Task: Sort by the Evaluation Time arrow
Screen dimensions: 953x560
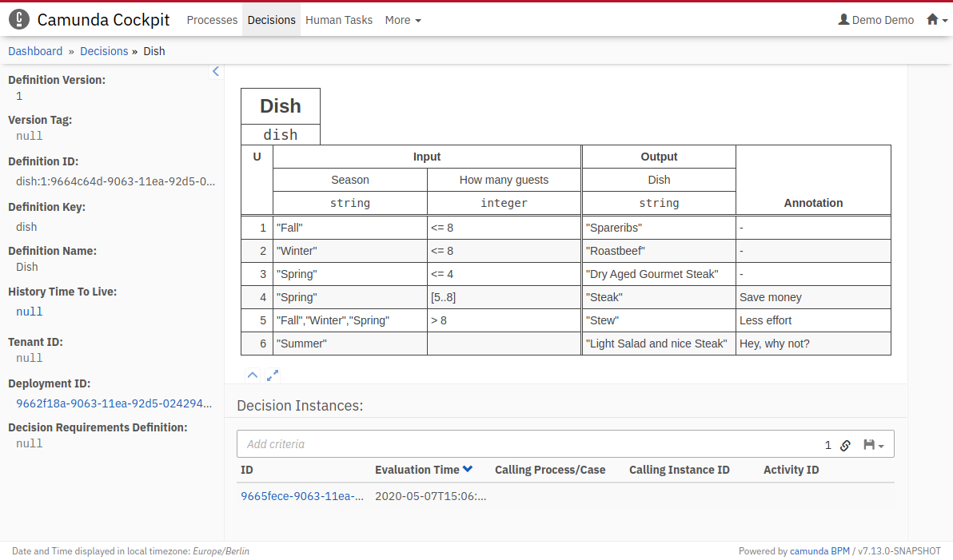Action: [x=468, y=470]
